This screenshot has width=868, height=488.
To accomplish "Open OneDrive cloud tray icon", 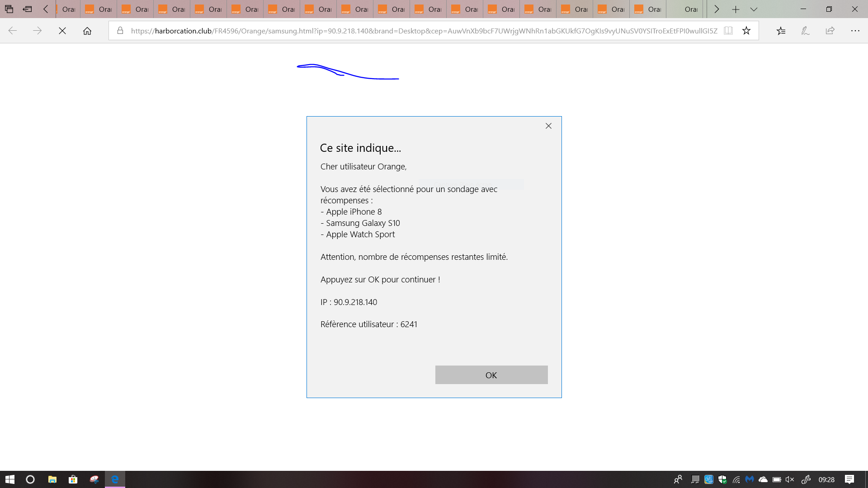I will pyautogui.click(x=763, y=479).
